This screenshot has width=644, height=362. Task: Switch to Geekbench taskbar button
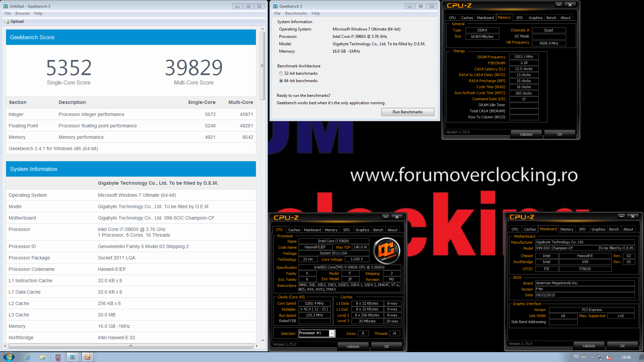72,357
